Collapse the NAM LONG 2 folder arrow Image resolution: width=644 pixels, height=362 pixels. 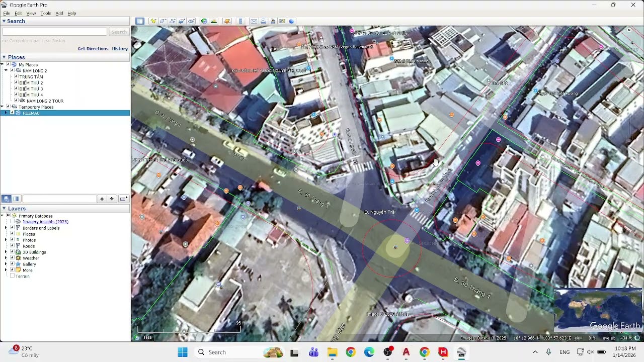click(x=6, y=71)
